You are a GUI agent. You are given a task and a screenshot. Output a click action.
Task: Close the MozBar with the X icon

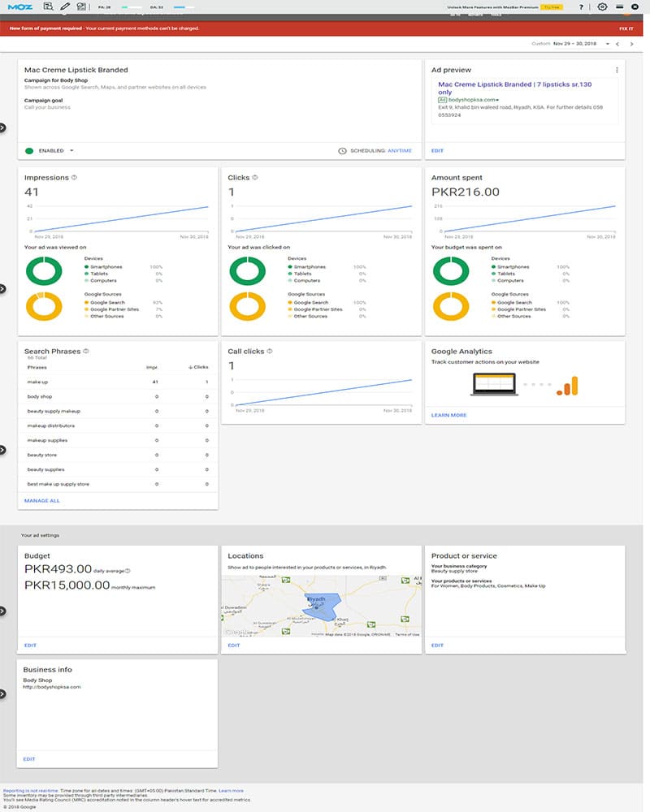point(635,6)
